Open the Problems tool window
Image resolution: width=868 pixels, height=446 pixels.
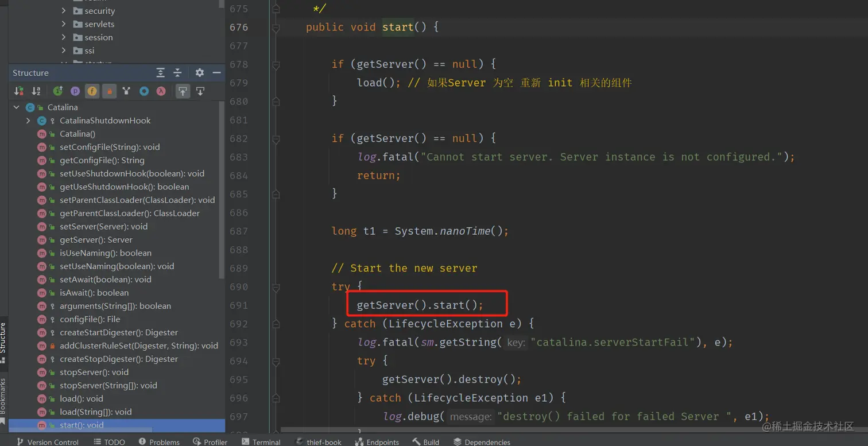pyautogui.click(x=159, y=441)
